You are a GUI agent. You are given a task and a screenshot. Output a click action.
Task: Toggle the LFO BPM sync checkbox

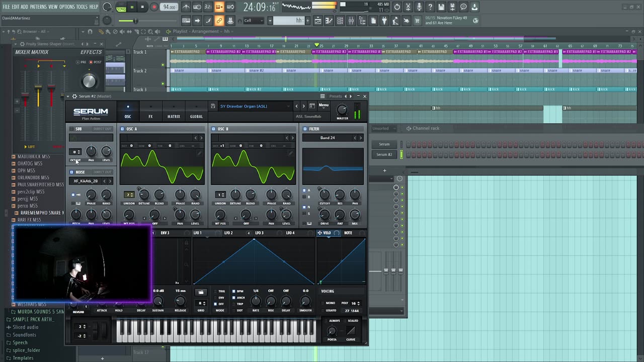pos(234,292)
